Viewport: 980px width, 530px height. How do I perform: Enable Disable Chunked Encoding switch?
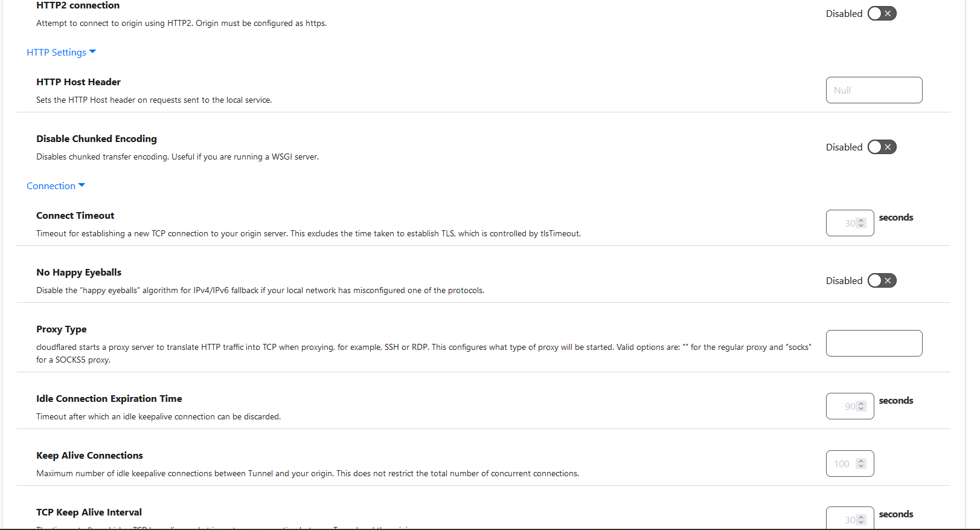(882, 147)
